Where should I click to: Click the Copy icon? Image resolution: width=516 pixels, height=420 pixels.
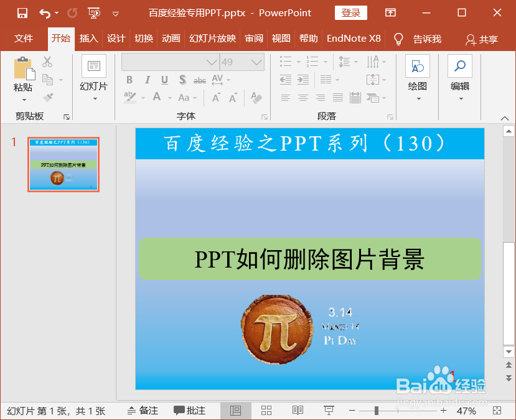(x=48, y=80)
